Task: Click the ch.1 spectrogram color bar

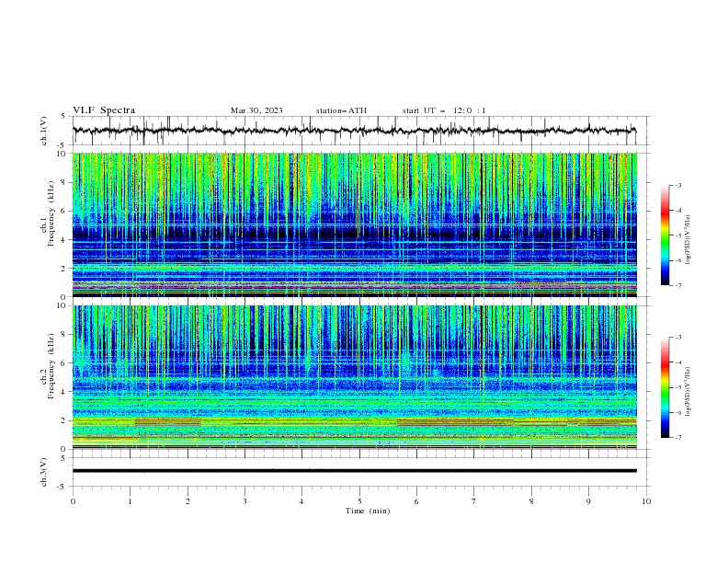Action: (x=665, y=236)
